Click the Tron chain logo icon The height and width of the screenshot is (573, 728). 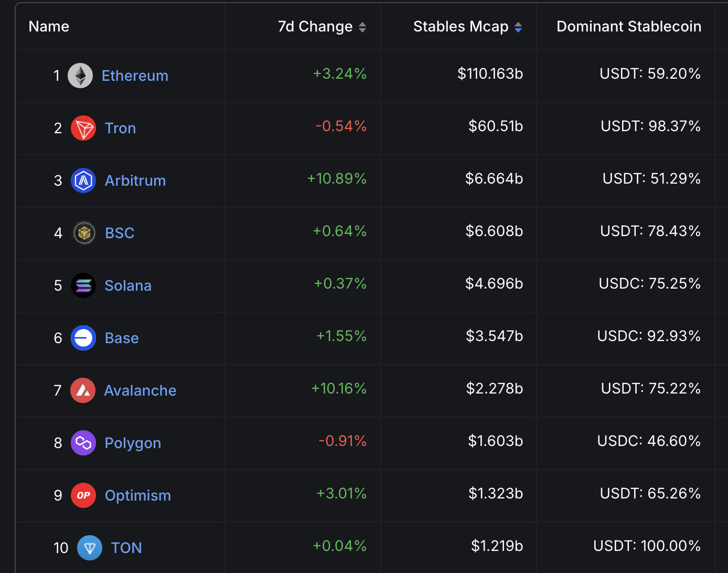83,128
